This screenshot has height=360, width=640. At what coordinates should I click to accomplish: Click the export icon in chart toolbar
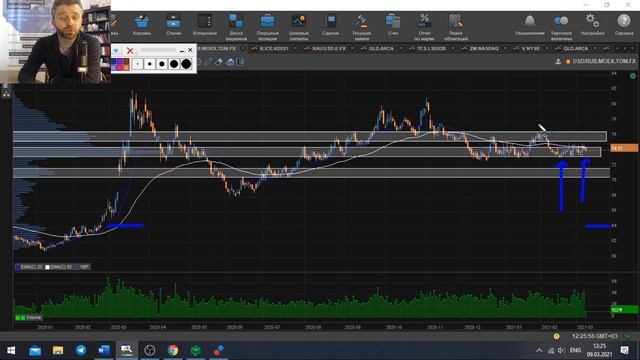[x=241, y=62]
